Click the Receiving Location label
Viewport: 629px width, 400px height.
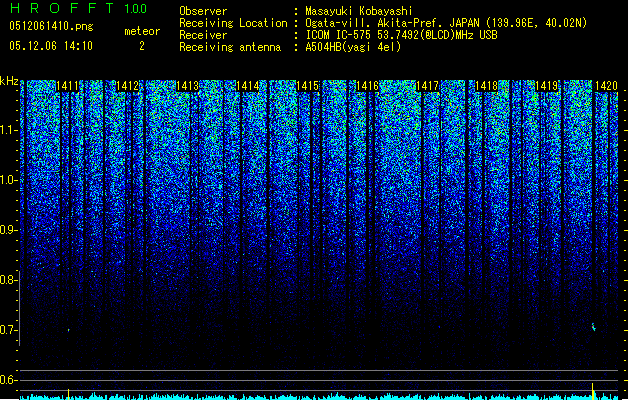(233, 23)
